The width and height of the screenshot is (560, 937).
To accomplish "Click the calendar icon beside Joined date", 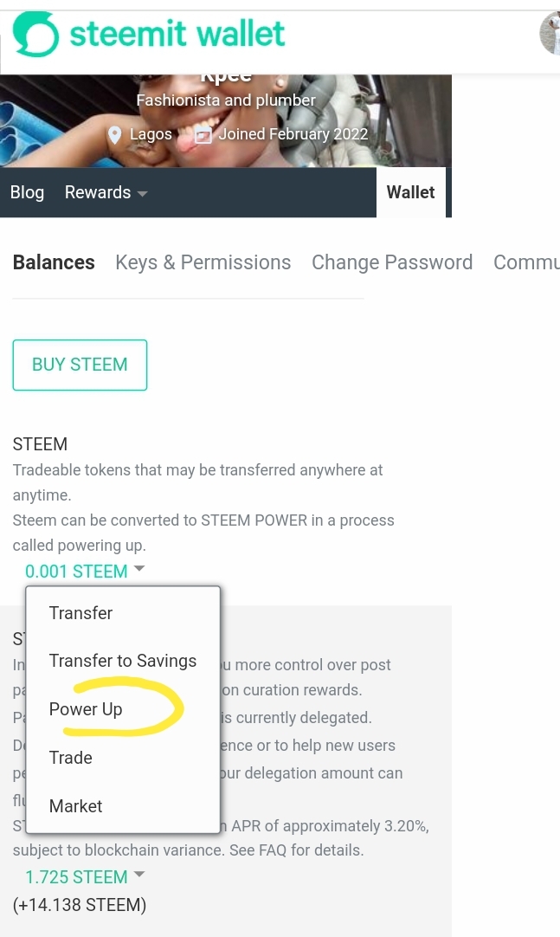I will tap(203, 135).
